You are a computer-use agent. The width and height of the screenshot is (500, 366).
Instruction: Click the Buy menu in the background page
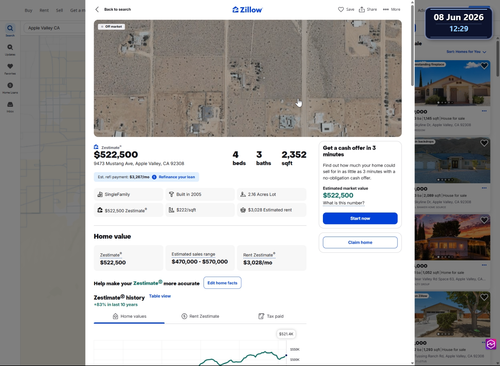pos(29,10)
